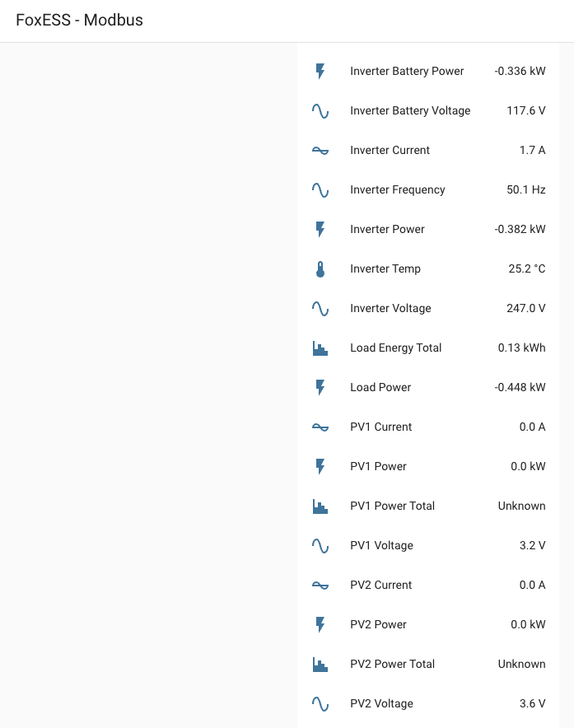Click the bar chart icon for PV2 Power Total
574x728 pixels.
320,664
